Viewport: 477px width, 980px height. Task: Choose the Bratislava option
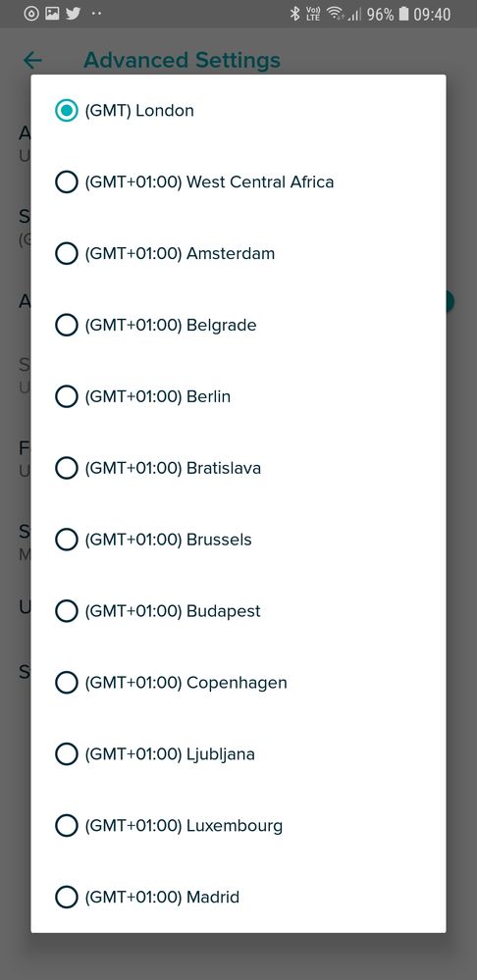click(x=67, y=468)
